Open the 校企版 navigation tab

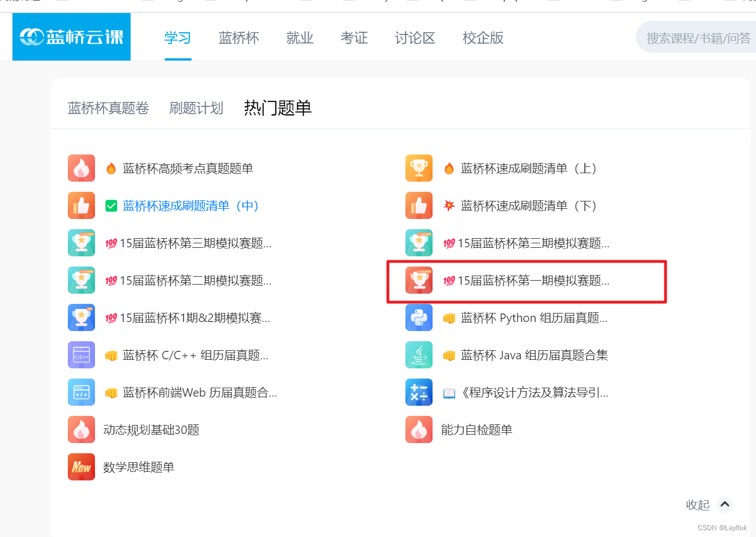pyautogui.click(x=483, y=38)
